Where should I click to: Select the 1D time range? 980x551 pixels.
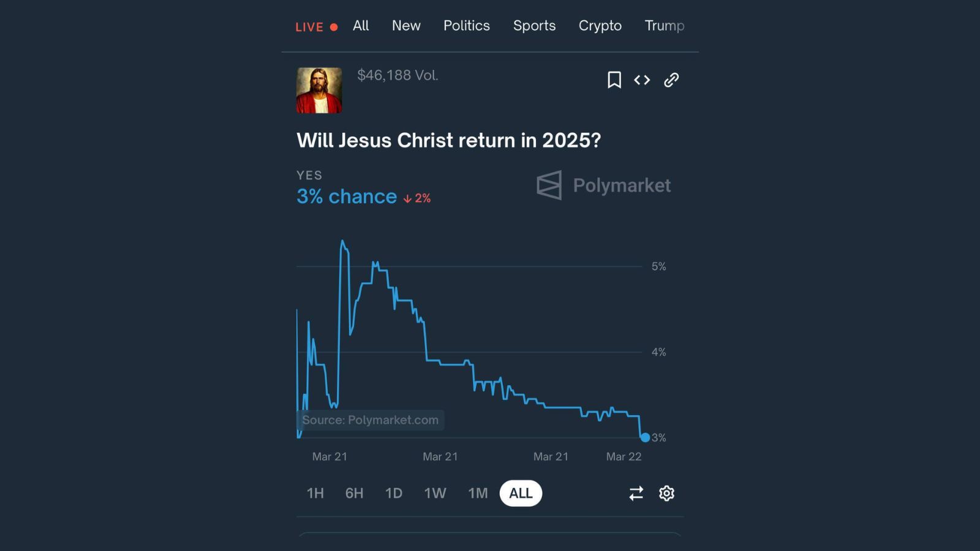(394, 493)
